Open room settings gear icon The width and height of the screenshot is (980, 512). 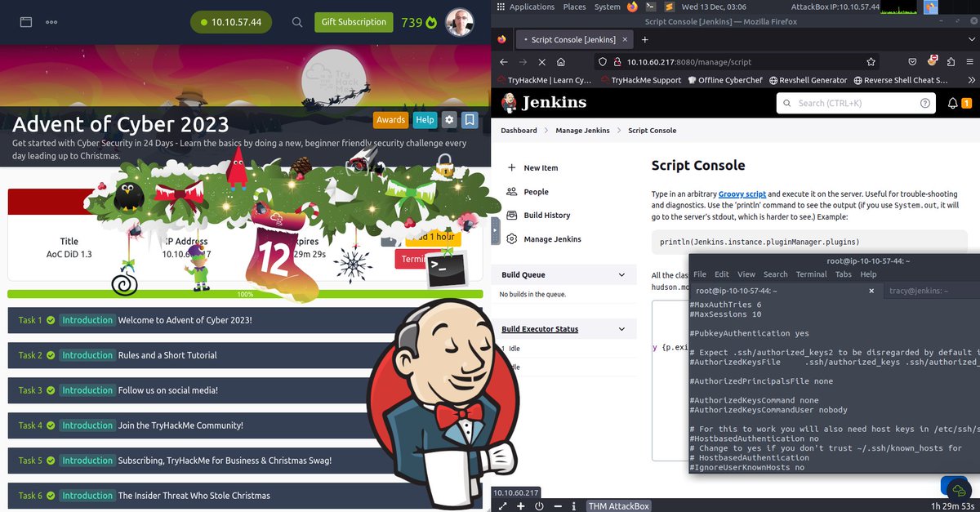click(x=448, y=120)
